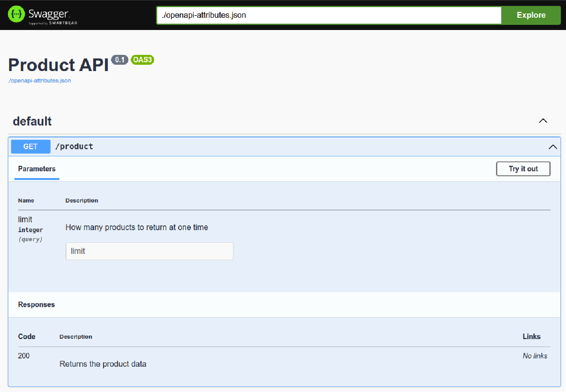Click the OAS3 badge
566x392 pixels.
pos(142,60)
